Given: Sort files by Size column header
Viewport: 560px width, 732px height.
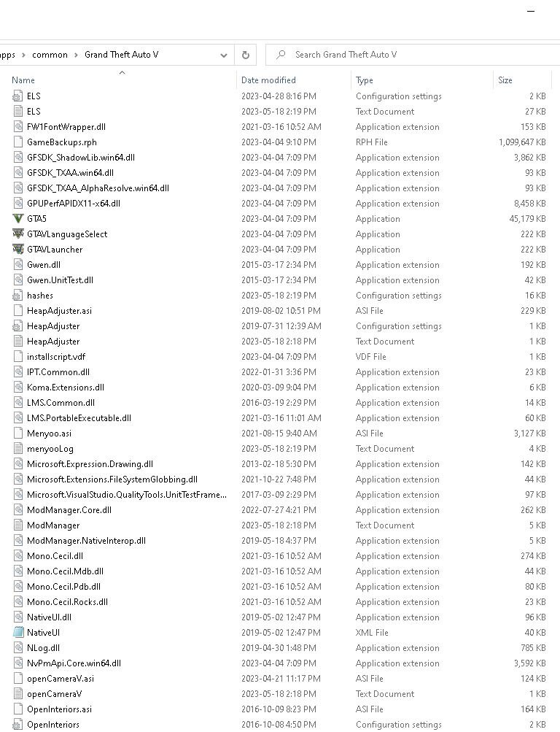Looking at the screenshot, I should point(505,80).
